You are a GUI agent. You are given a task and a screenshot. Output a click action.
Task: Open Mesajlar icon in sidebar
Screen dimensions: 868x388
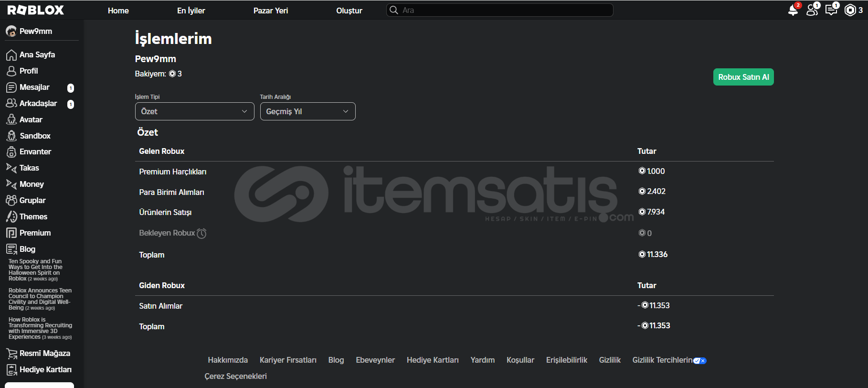(11, 87)
